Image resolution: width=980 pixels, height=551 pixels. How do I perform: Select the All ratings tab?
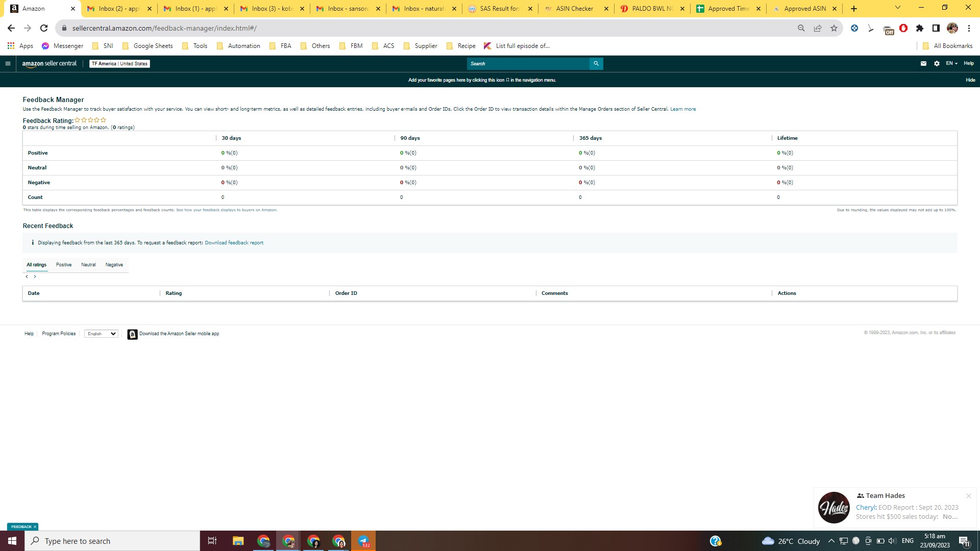click(36, 265)
